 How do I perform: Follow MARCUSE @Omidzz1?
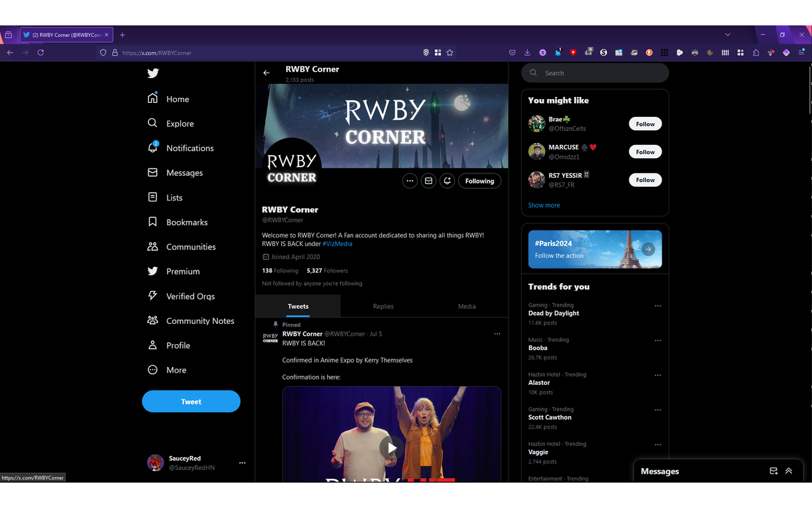tap(645, 152)
